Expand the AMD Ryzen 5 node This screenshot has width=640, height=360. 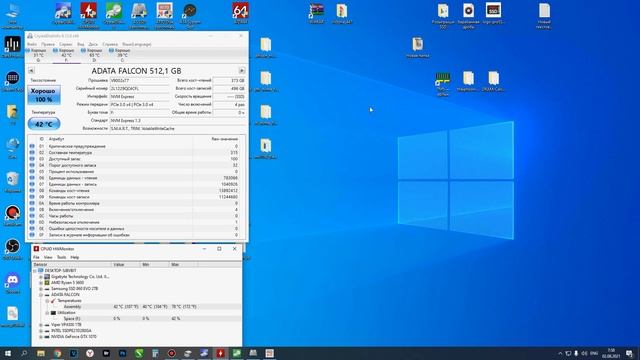click(x=41, y=282)
